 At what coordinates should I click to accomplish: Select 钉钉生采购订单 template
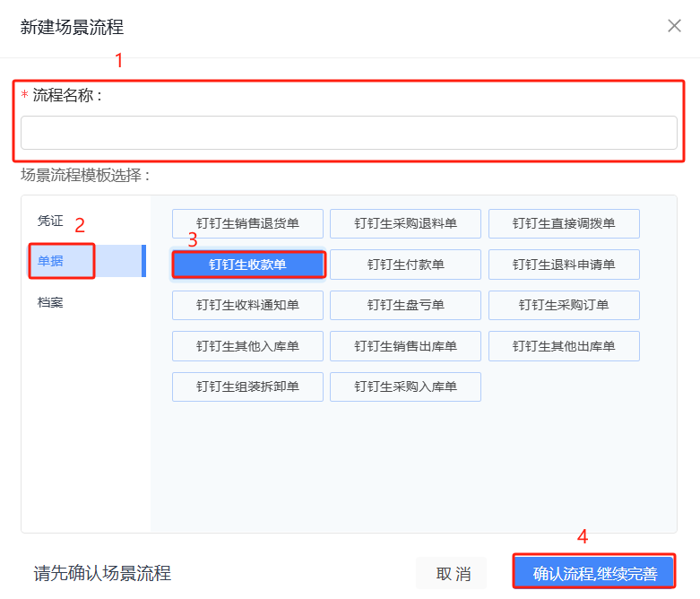point(564,305)
